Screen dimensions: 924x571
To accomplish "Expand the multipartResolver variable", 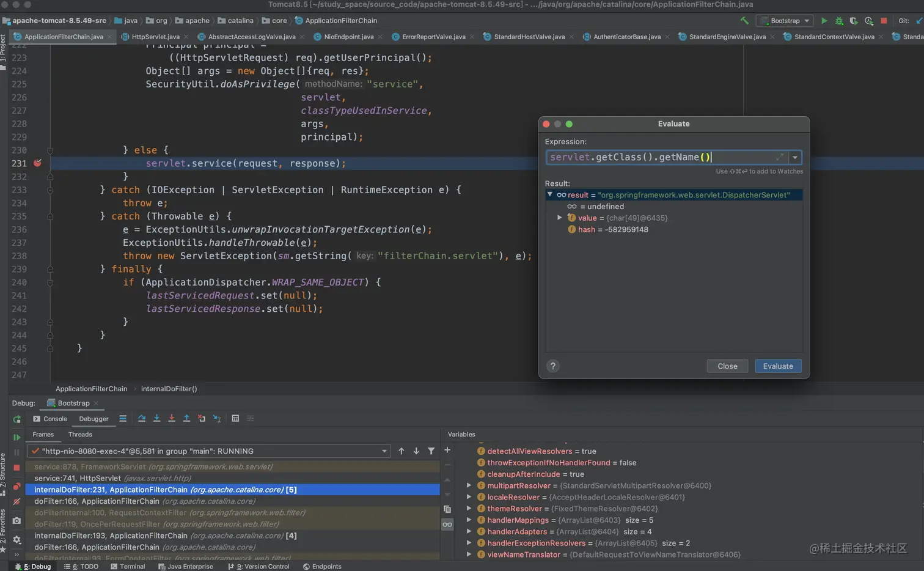I will [x=469, y=486].
